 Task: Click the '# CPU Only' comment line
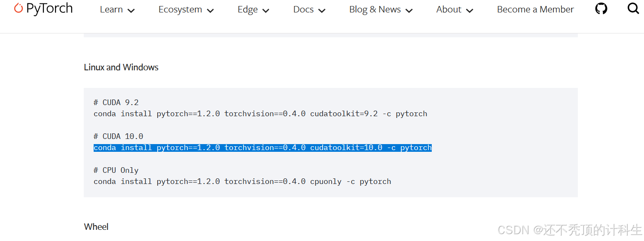pos(116,170)
